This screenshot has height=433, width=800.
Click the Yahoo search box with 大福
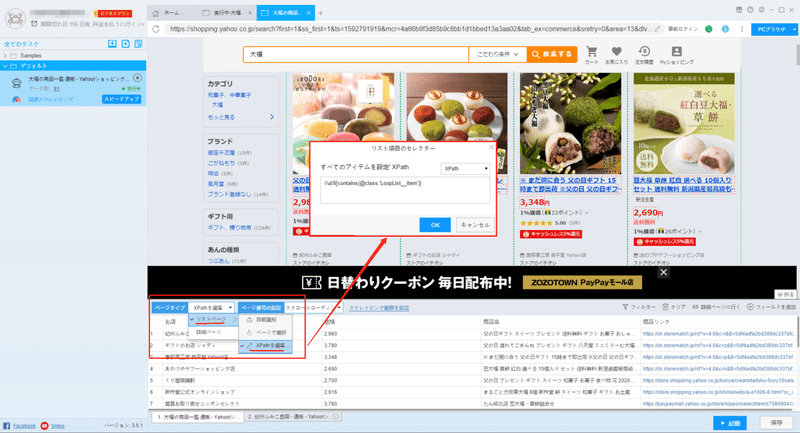356,54
